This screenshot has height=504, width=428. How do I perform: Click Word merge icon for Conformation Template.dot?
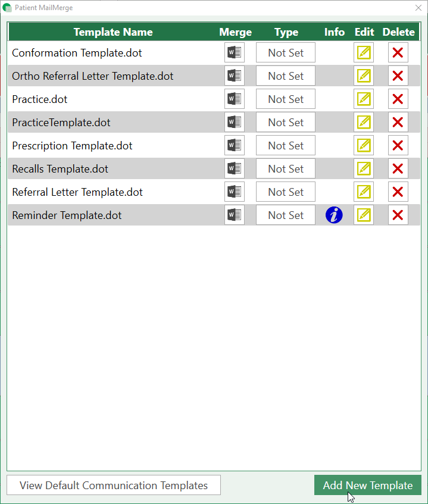[235, 53]
